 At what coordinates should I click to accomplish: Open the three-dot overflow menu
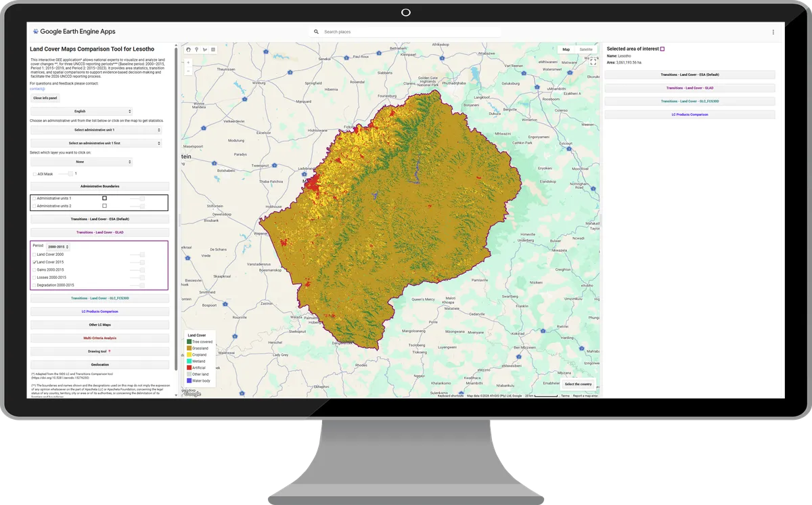pyautogui.click(x=773, y=32)
